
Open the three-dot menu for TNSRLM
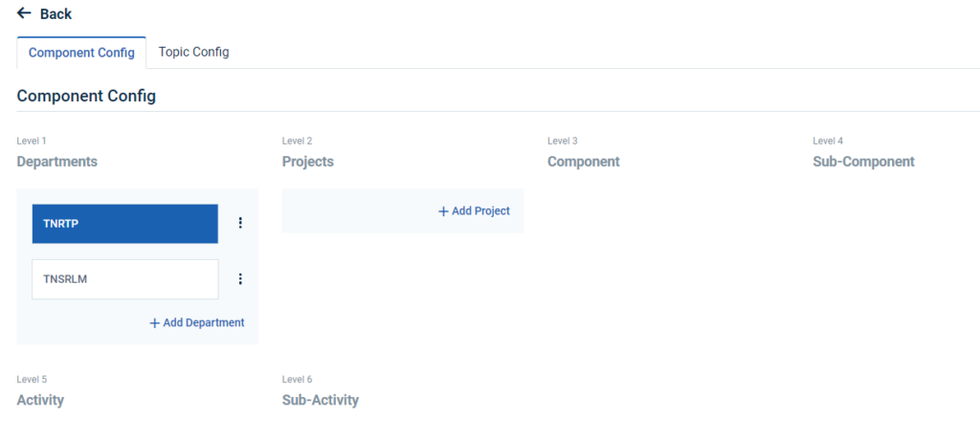pos(240,279)
